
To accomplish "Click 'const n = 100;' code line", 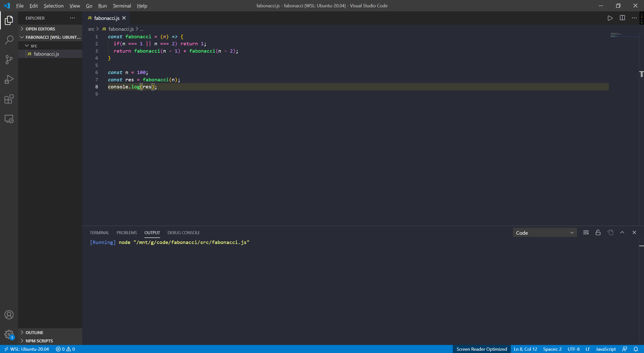I will 128,73.
